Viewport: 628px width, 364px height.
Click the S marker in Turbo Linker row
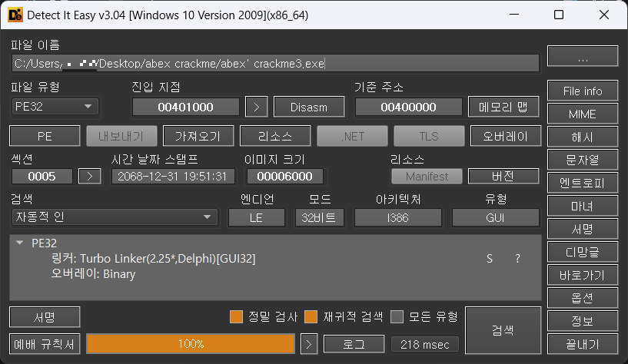tap(490, 259)
